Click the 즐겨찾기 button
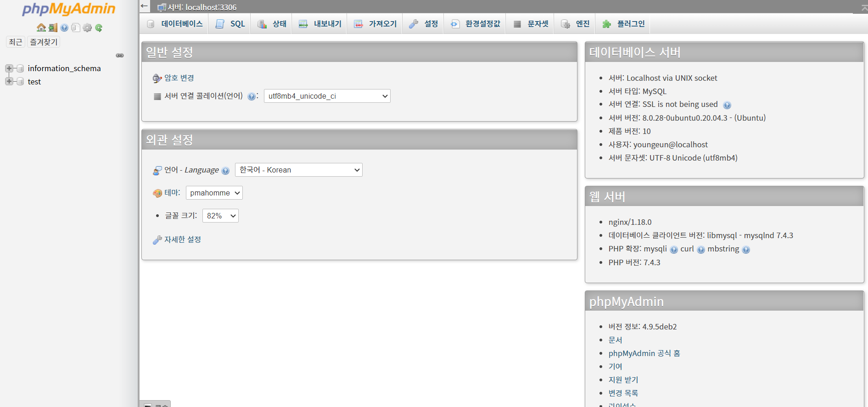868x407 pixels. click(44, 42)
